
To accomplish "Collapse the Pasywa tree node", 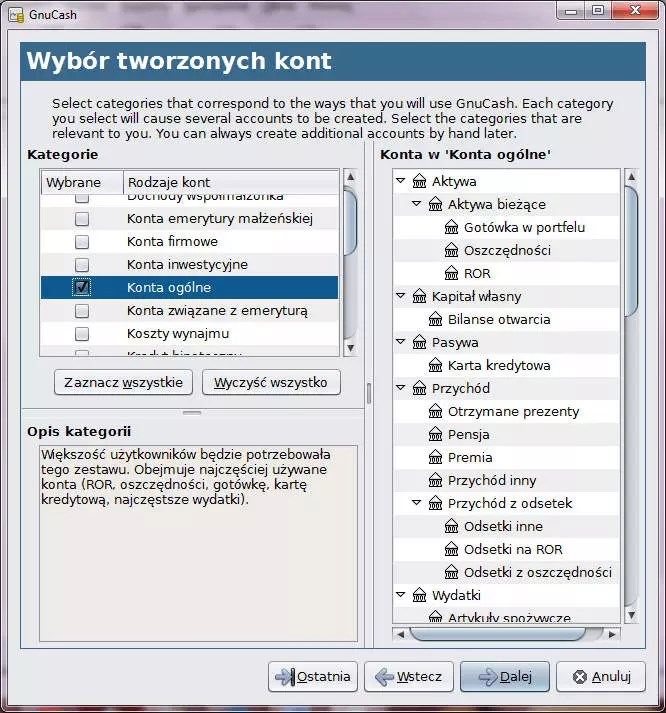I will tap(401, 341).
